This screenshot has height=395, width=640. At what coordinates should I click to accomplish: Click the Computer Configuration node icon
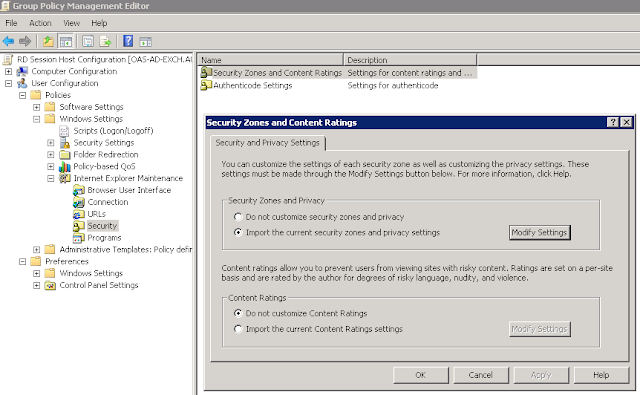coord(22,71)
